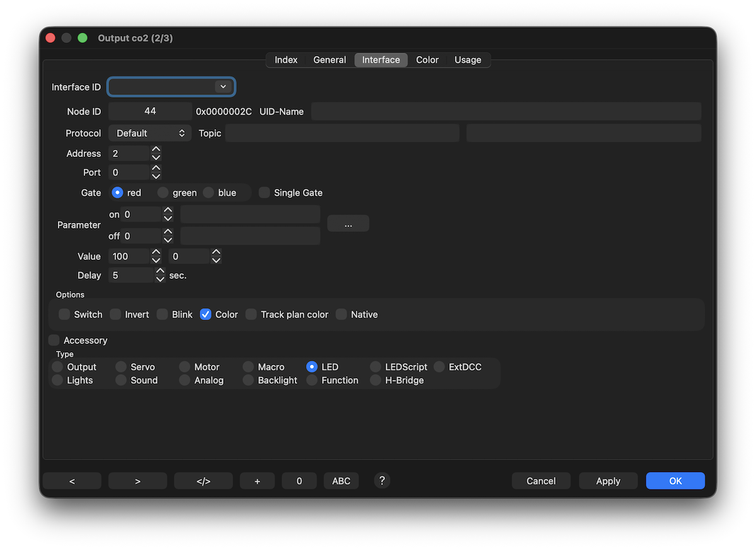
Task: Increase the Delay seconds stepper
Action: pyautogui.click(x=160, y=272)
